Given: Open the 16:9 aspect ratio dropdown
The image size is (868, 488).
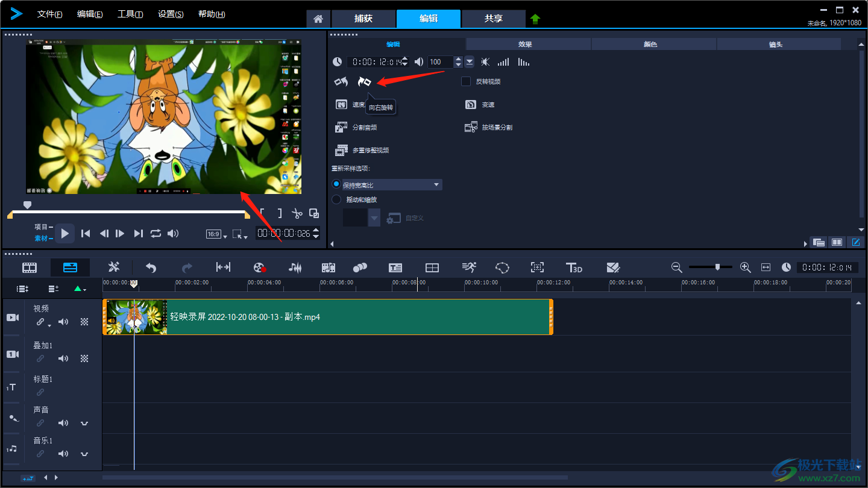Looking at the screenshot, I should point(216,234).
